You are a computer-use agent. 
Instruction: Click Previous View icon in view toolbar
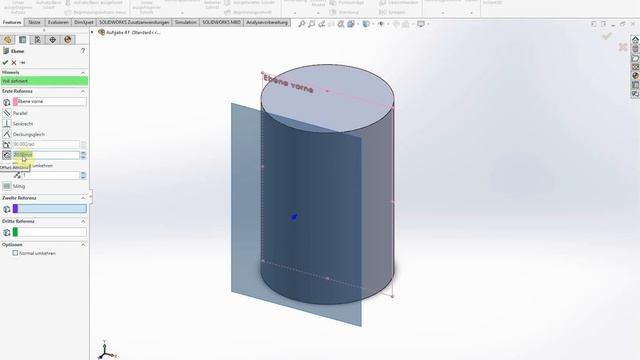coord(322,24)
